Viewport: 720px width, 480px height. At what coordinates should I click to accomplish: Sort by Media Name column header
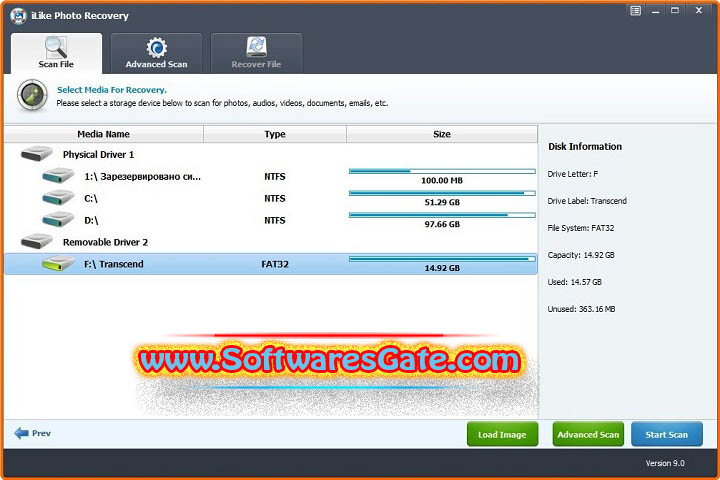(104, 134)
